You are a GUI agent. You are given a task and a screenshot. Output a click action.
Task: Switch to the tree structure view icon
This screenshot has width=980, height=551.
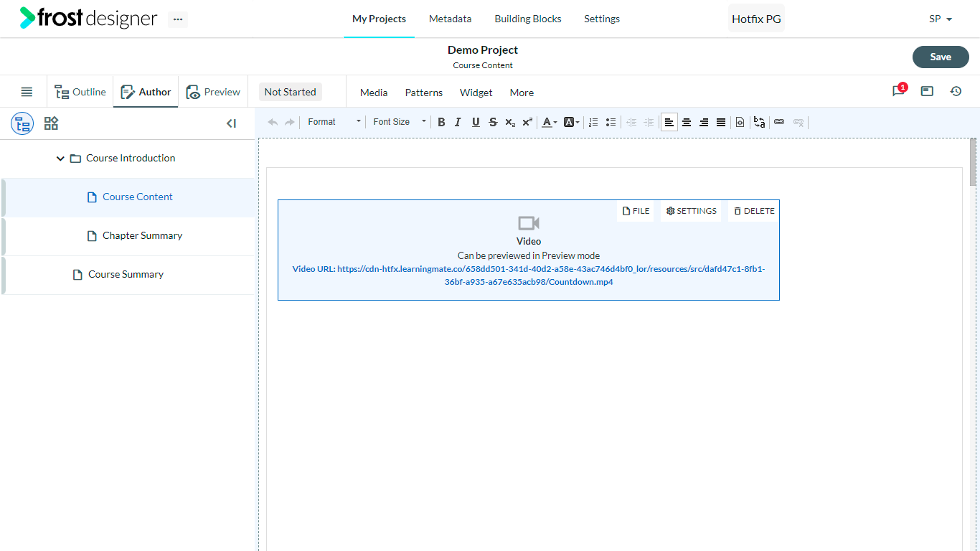[22, 123]
